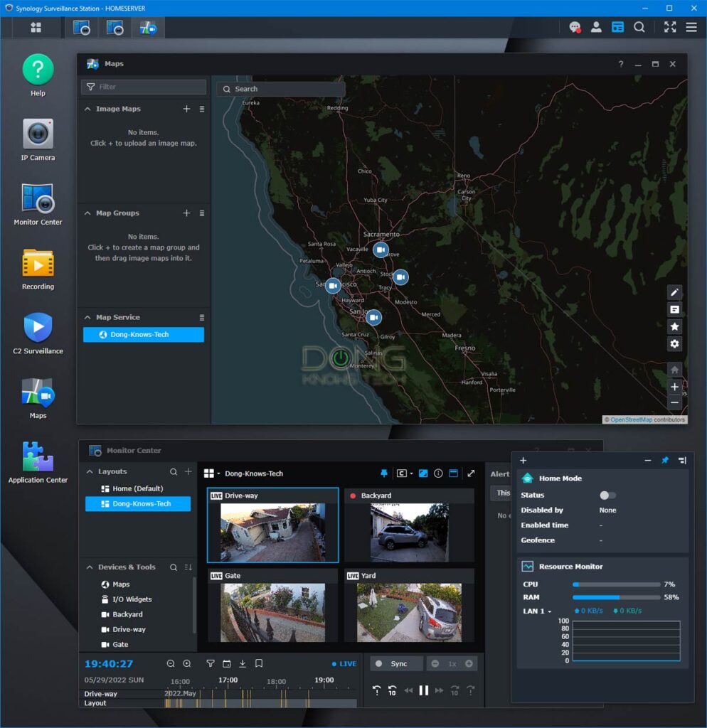The image size is (707, 728).
Task: Add a widget with the plus icon
Action: coord(523,460)
